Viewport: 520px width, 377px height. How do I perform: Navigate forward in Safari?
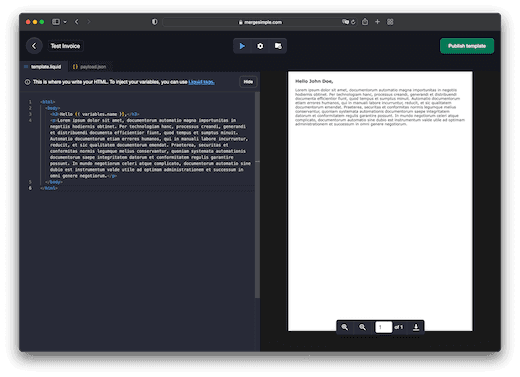coord(89,22)
